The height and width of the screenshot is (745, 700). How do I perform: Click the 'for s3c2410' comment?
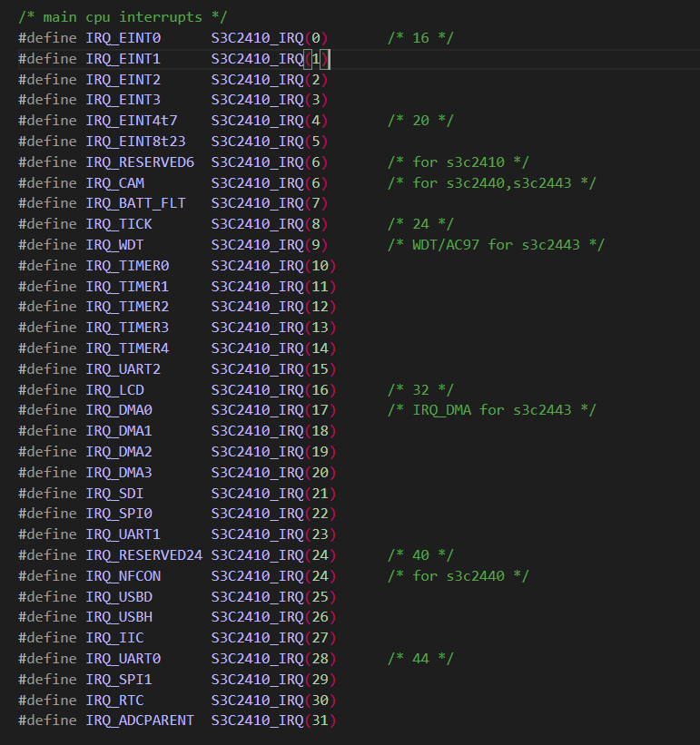pyautogui.click(x=458, y=162)
